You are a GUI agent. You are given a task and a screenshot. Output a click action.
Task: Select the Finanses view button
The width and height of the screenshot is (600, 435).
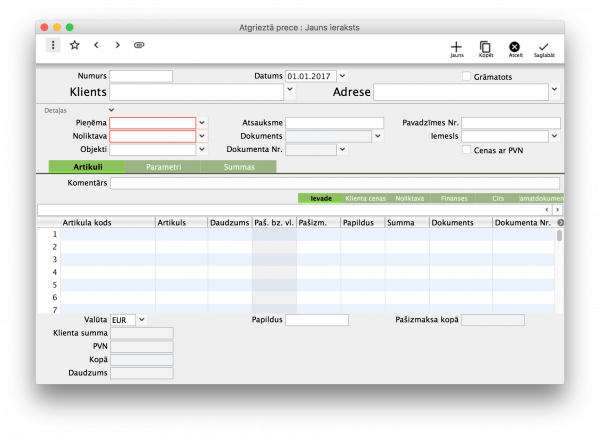point(454,199)
